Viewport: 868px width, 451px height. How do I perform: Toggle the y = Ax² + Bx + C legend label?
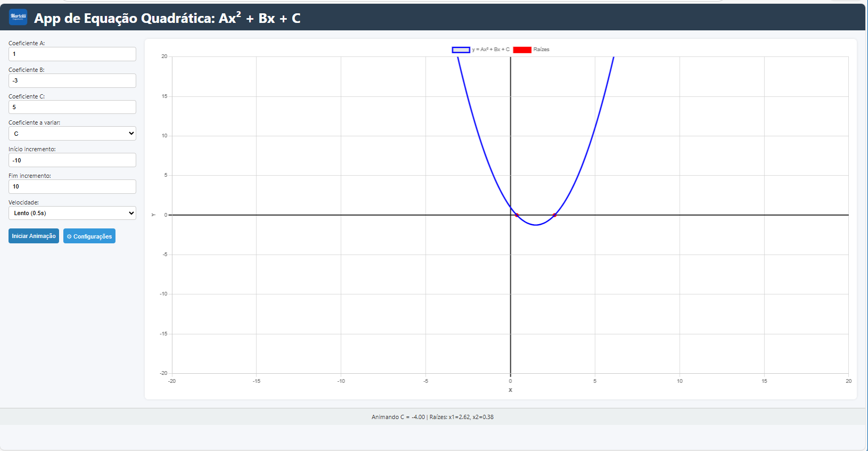coord(491,50)
